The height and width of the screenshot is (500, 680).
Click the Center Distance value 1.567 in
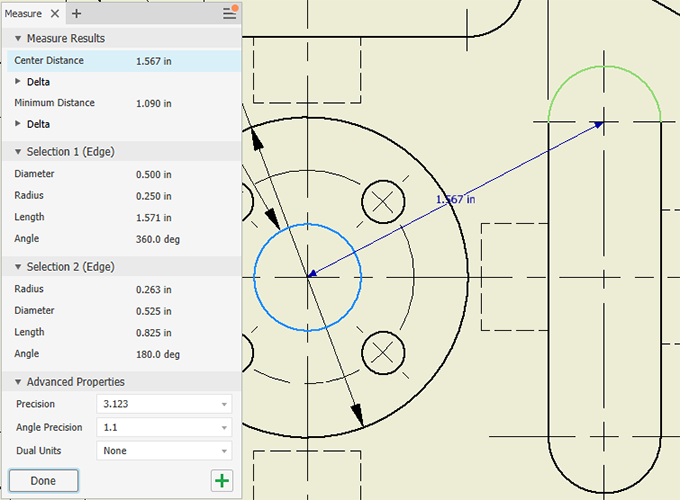(154, 61)
